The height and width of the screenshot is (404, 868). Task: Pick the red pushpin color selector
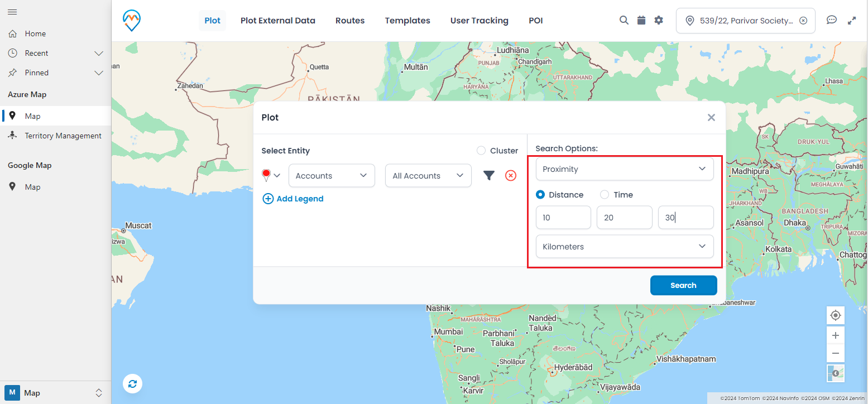click(270, 176)
